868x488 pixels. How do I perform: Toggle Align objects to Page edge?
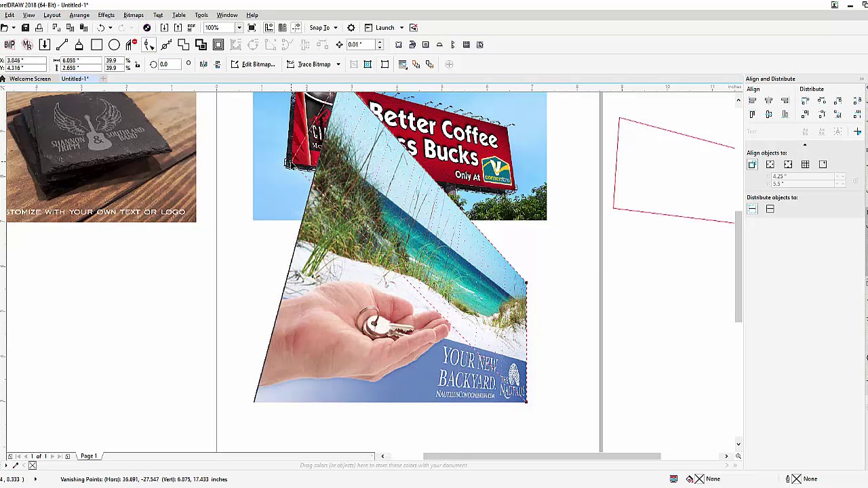pyautogui.click(x=770, y=165)
